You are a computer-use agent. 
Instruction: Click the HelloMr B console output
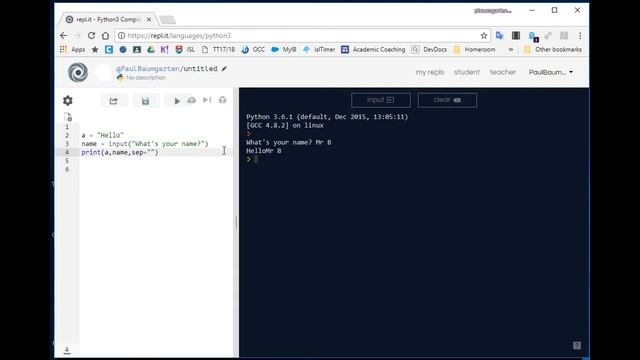click(264, 151)
